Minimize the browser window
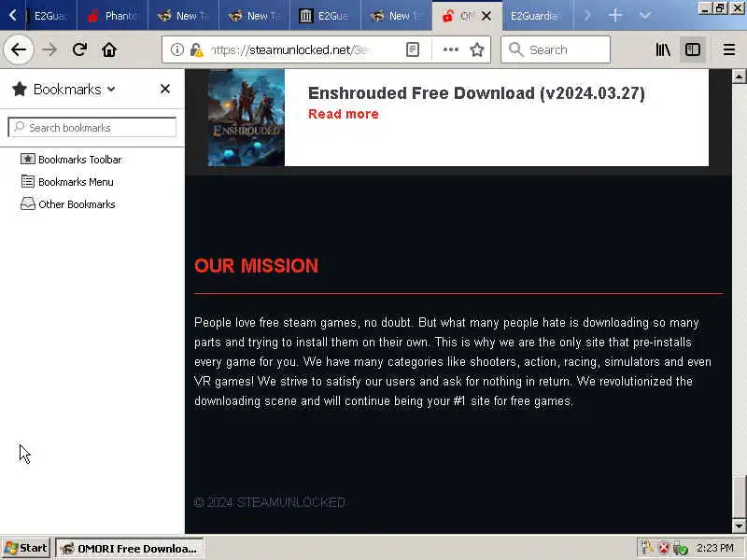 pyautogui.click(x=705, y=8)
